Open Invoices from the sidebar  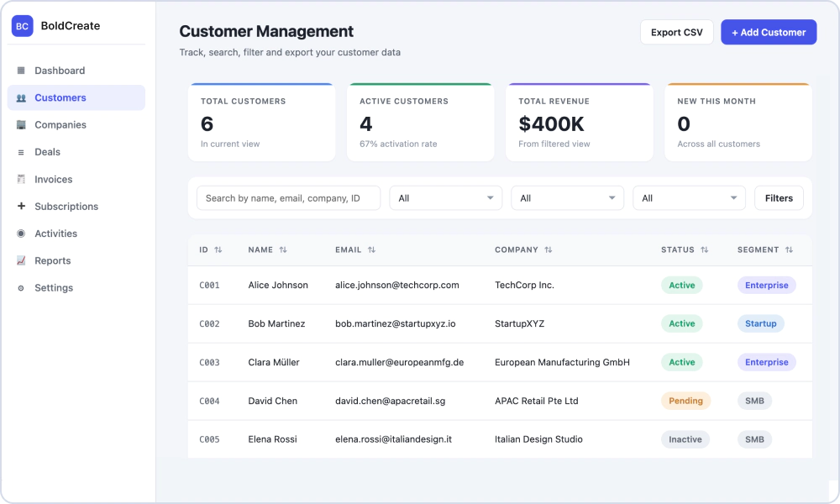(x=76, y=179)
